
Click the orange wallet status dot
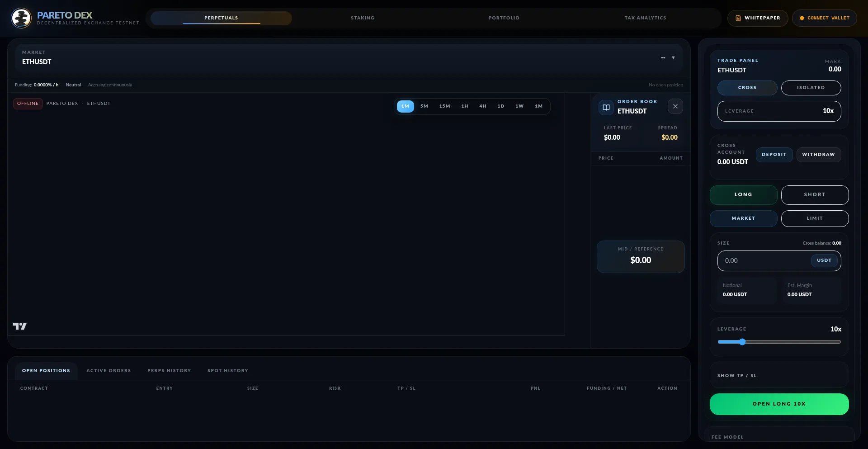point(802,18)
